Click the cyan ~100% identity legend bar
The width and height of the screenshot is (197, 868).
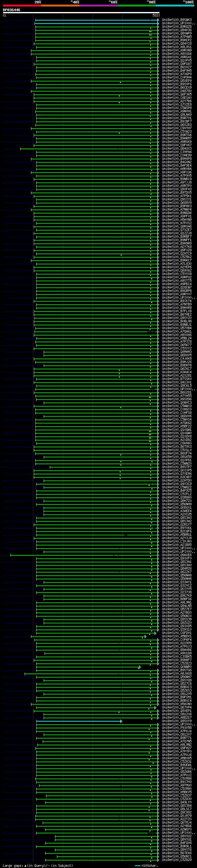(175, 6)
